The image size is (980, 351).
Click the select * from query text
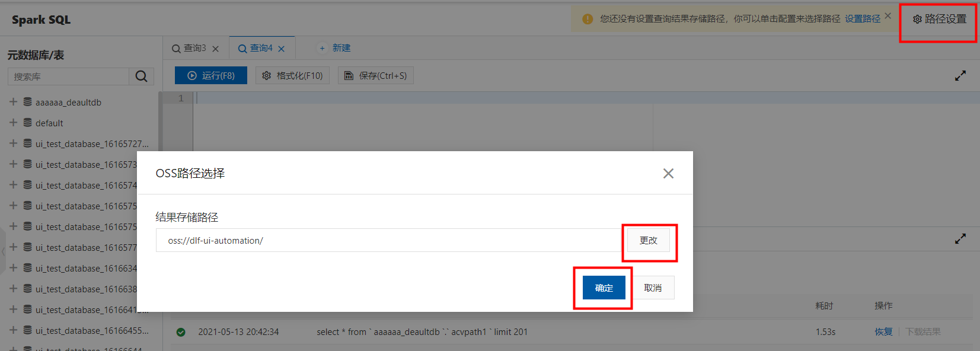(422, 331)
